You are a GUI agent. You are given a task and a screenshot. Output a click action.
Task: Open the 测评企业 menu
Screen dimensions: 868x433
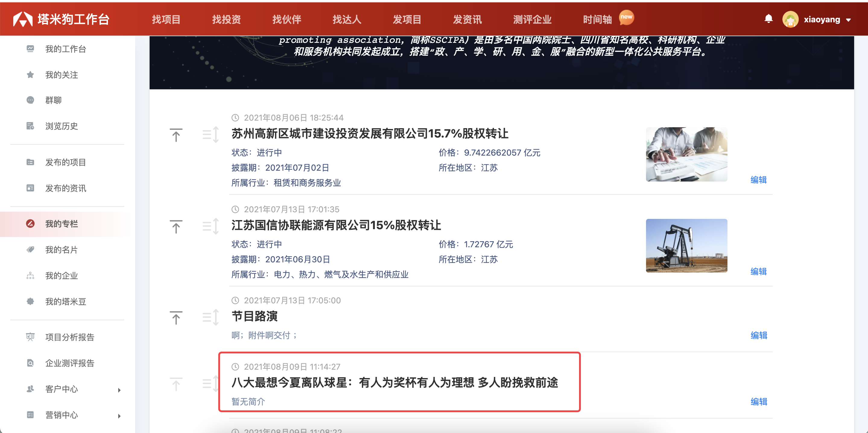coord(532,20)
